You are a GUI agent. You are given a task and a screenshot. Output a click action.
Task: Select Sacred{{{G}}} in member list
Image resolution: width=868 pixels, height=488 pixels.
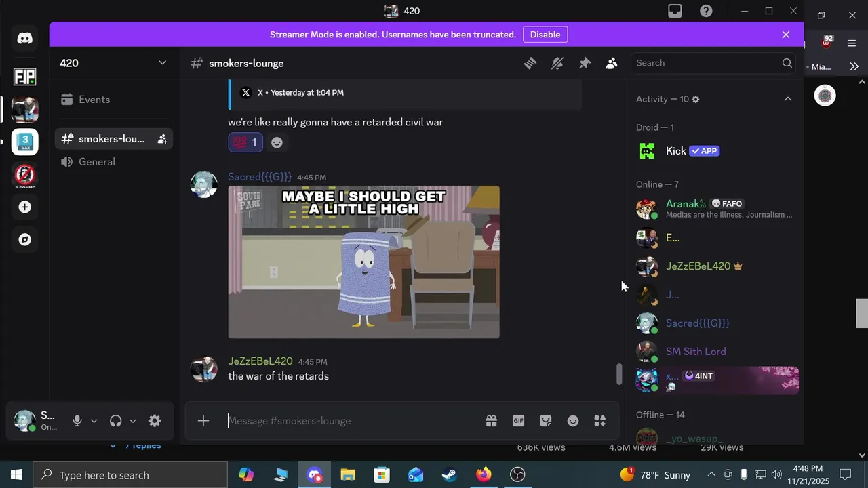[x=715, y=323]
